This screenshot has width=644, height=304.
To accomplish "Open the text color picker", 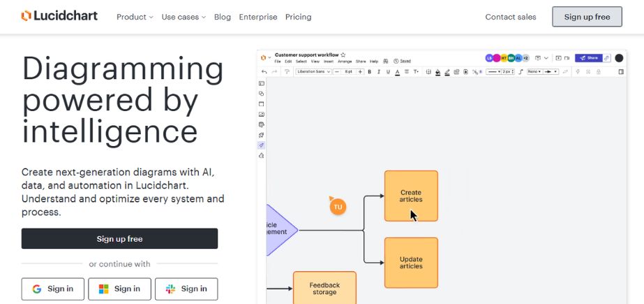I will click(x=397, y=72).
